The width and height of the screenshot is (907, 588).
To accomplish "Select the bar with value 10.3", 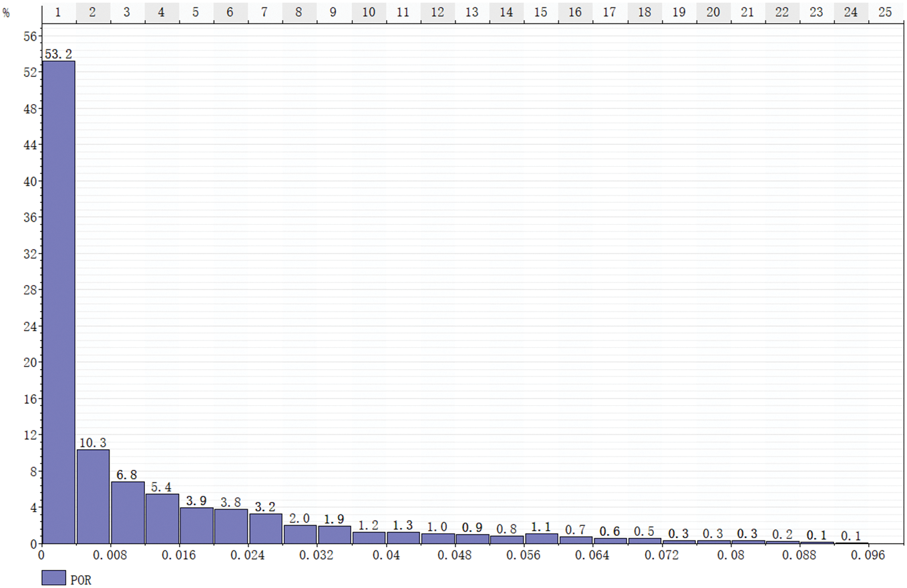I will pyautogui.click(x=93, y=497).
